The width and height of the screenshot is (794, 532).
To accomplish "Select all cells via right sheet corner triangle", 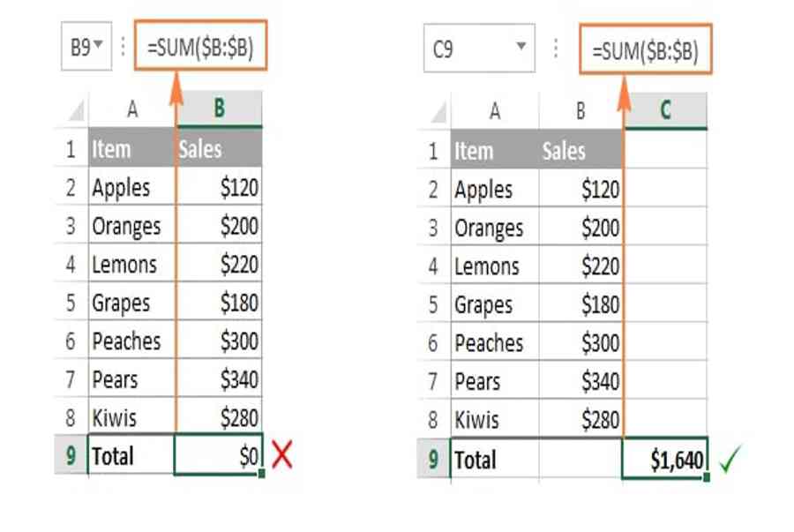I will click(438, 112).
